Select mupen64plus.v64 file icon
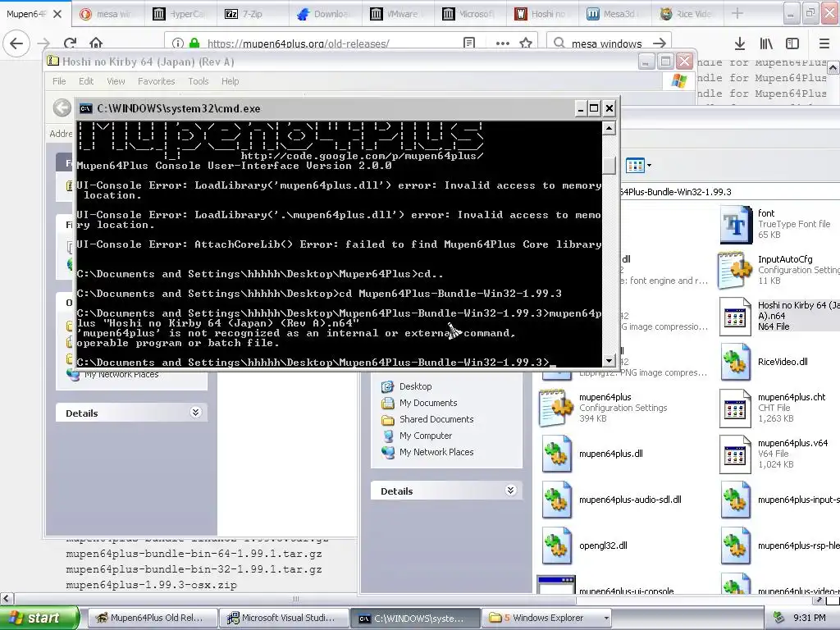 pyautogui.click(x=735, y=454)
